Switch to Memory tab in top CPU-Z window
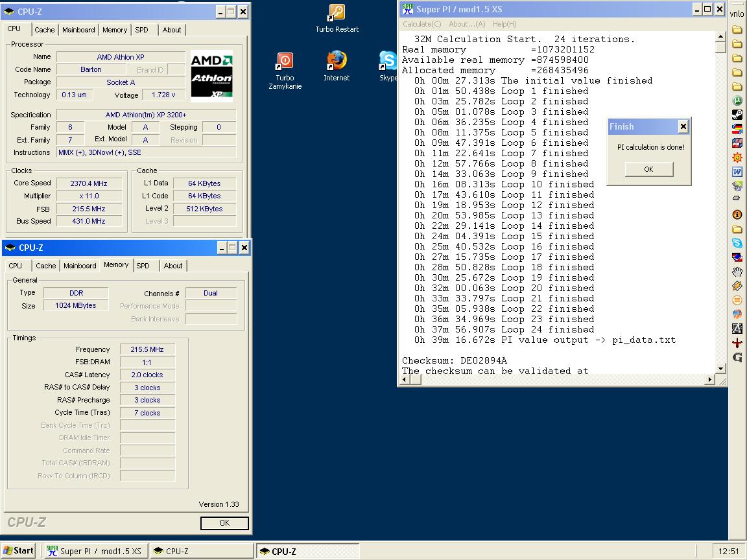The height and width of the screenshot is (560, 747). point(115,30)
